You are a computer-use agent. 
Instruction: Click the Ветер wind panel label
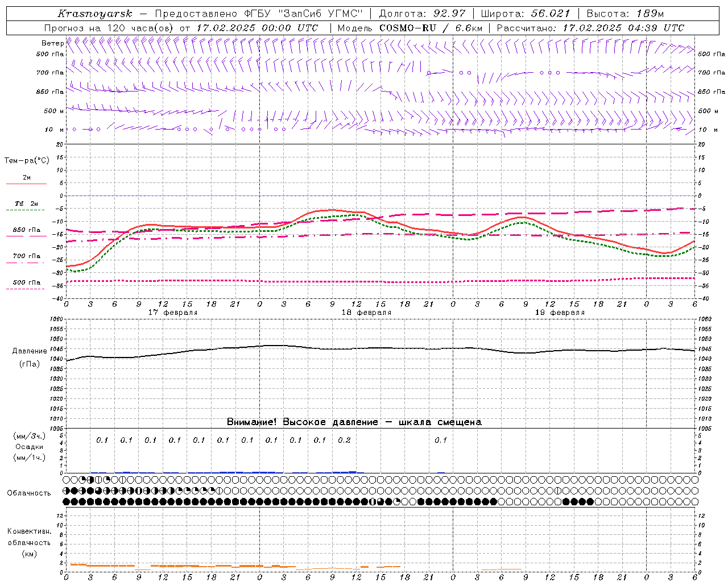point(52,43)
